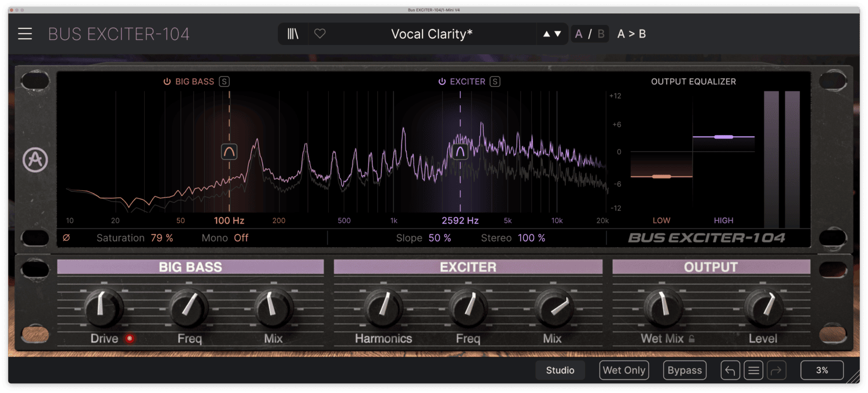
Task: Open the preset library browser icon
Action: pos(293,34)
